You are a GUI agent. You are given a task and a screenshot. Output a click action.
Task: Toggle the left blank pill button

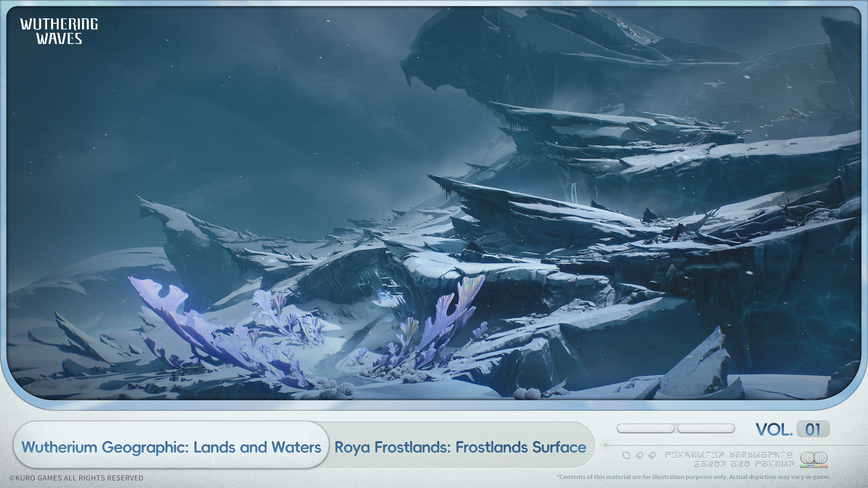(645, 428)
